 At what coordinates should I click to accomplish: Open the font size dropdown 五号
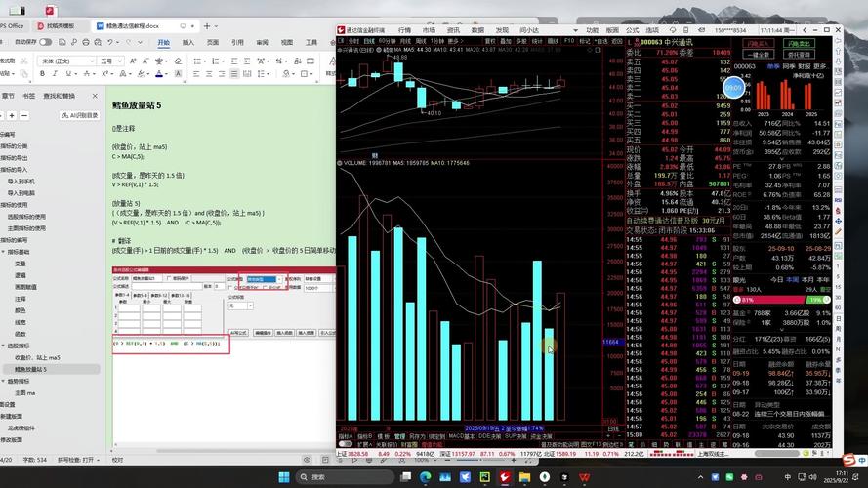pyautogui.click(x=111, y=61)
